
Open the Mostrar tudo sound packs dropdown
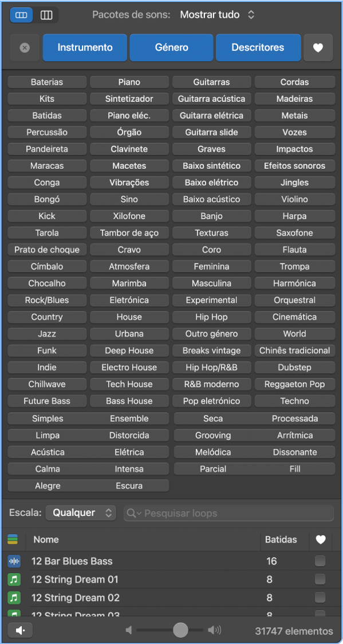[x=218, y=14]
